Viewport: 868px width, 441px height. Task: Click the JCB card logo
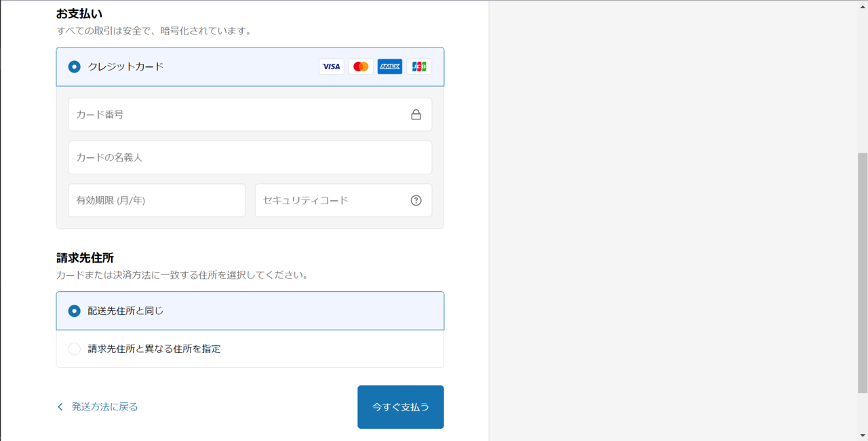pos(419,66)
